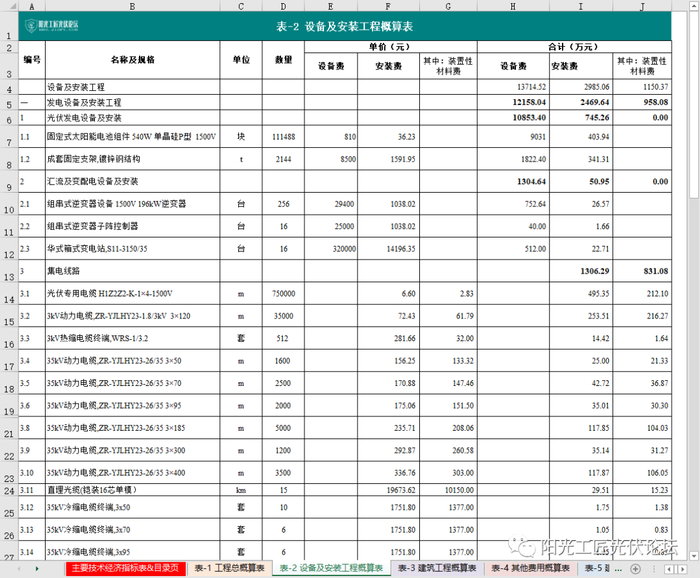
Task: Select cell 组串式逆变器设备 1500V 196kW逆变器
Action: (x=132, y=204)
